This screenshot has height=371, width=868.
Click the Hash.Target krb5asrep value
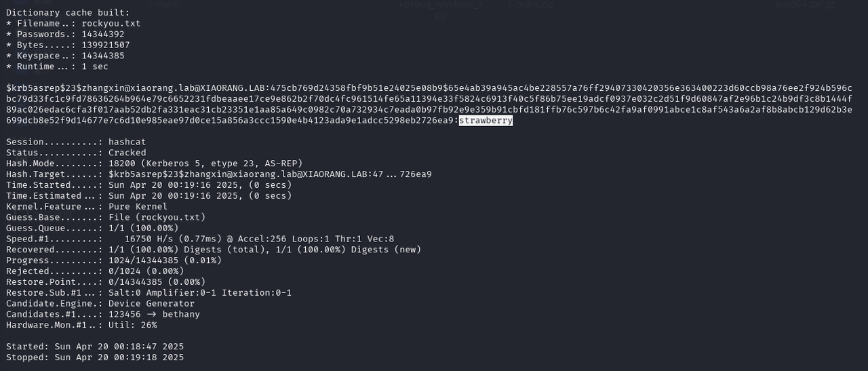click(270, 174)
